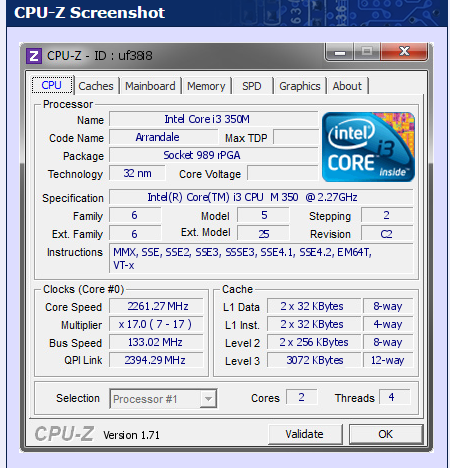Open the Caches tab
The image size is (450, 469).
[x=96, y=86]
